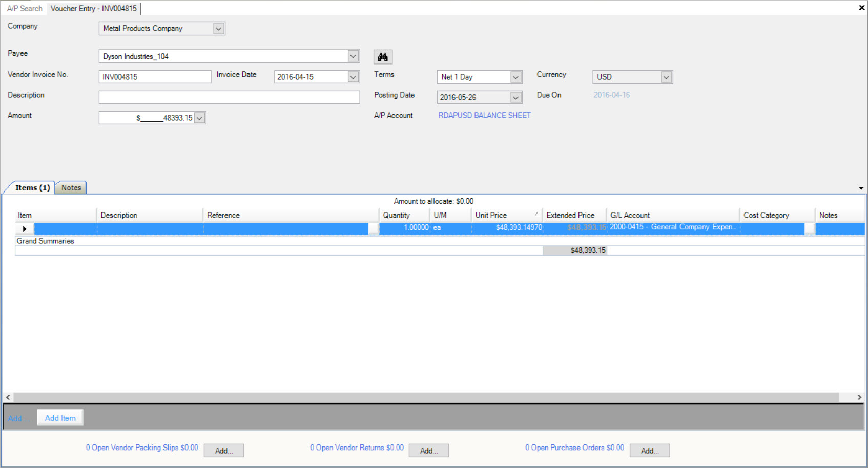Click the Amount input field

pyautogui.click(x=147, y=118)
